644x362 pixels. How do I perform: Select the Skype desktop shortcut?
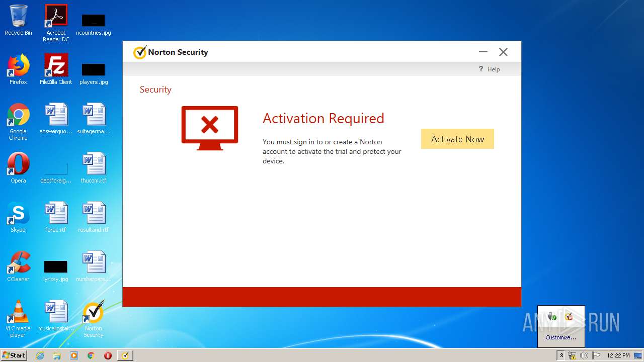click(18, 217)
